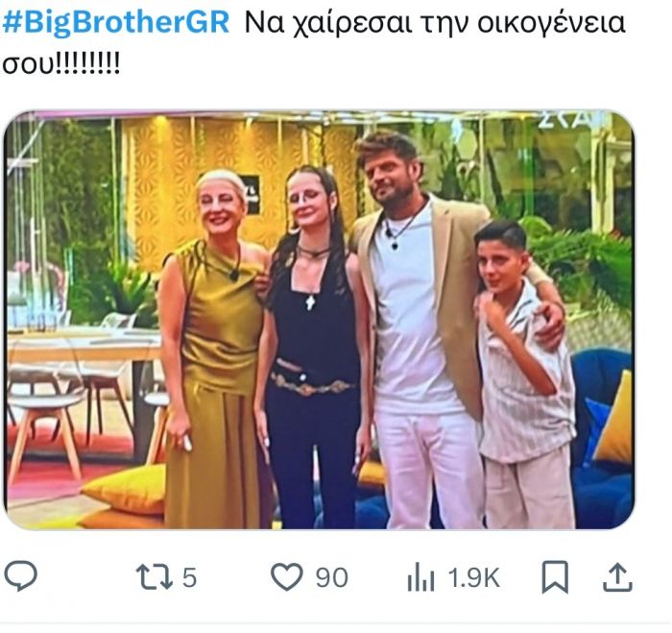Open view analytics bar chart icon
Screen dimensions: 672x633
[x=420, y=577]
